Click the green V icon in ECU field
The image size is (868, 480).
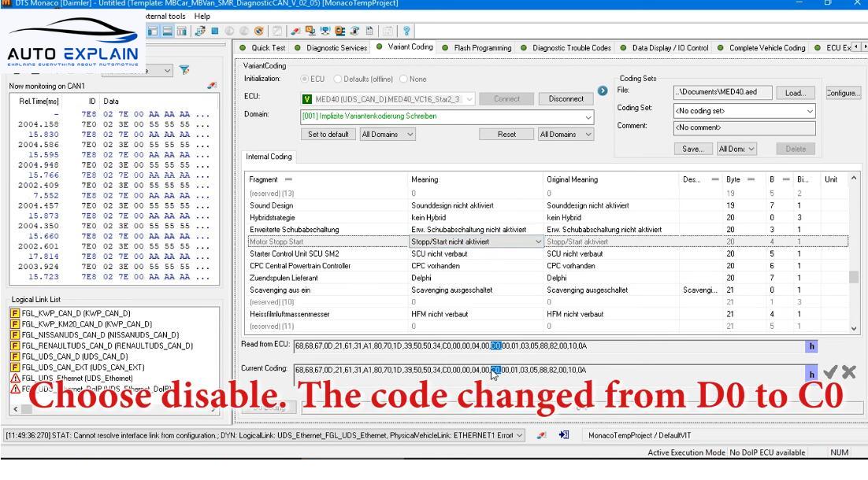pos(306,99)
